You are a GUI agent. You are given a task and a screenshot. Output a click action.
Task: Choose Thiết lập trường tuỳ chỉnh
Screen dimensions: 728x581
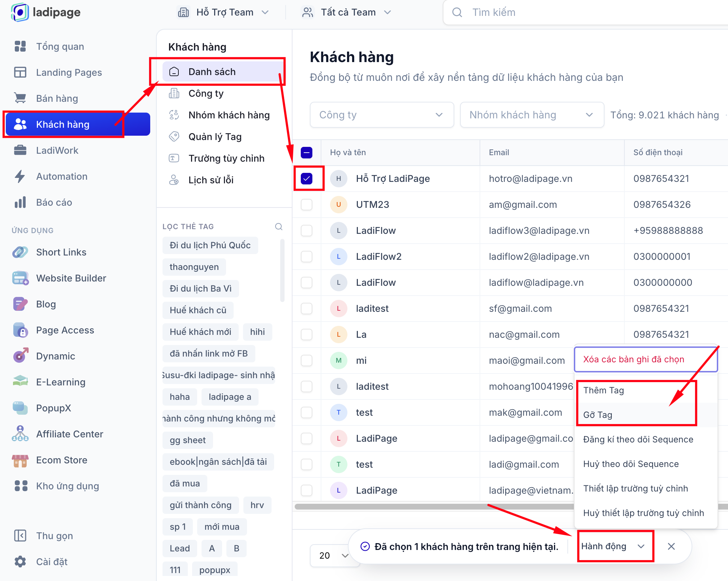[x=646, y=489]
